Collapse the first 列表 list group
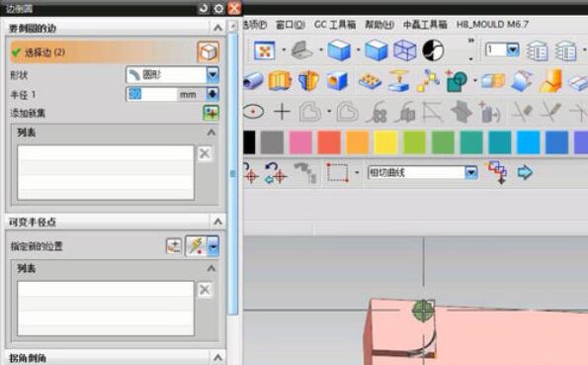The height and width of the screenshot is (365, 588). pyautogui.click(x=211, y=133)
